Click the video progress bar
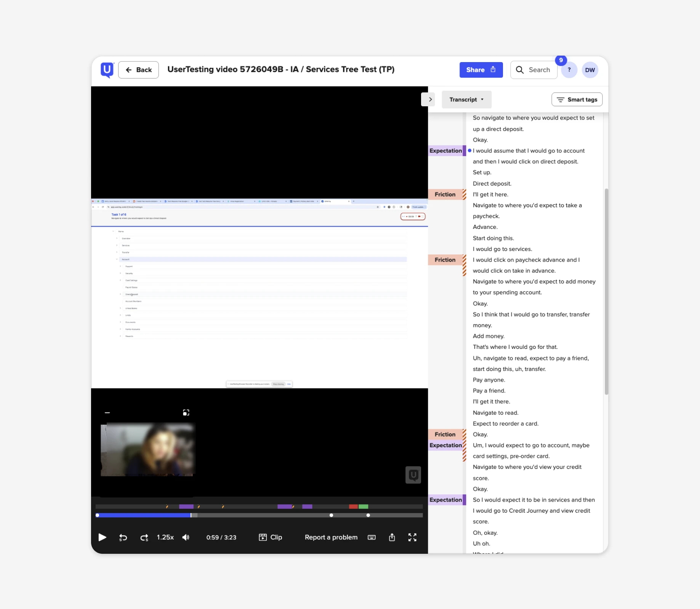The image size is (700, 609). click(259, 515)
